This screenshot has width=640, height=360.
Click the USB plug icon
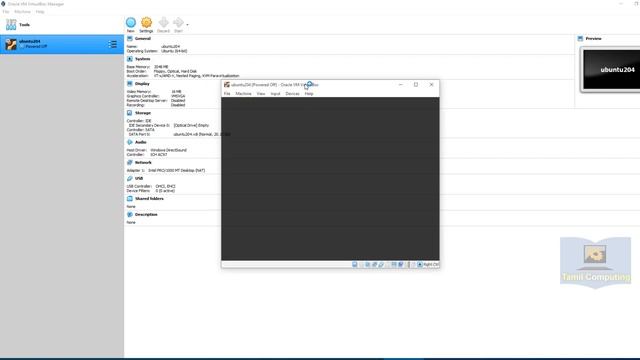[129, 178]
